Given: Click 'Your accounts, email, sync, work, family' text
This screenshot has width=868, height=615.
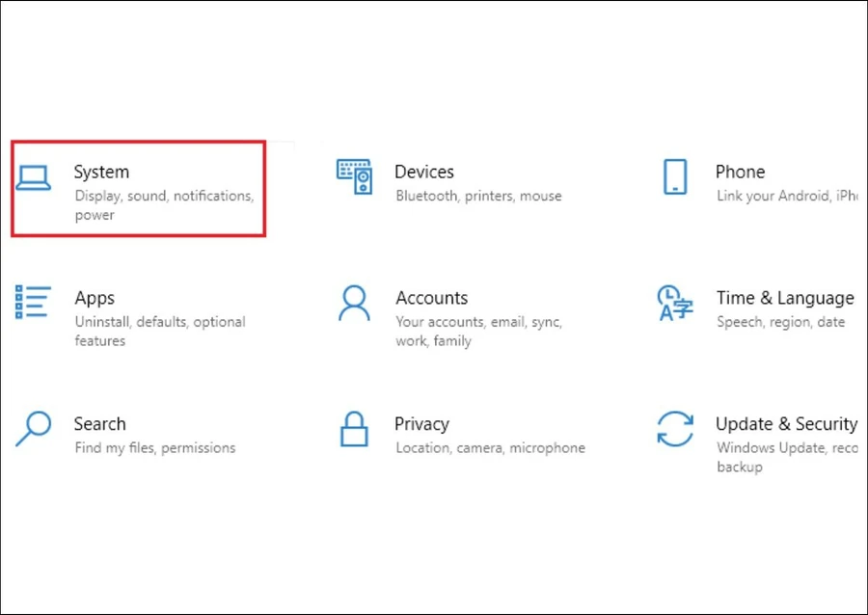Looking at the screenshot, I should pyautogui.click(x=478, y=332).
